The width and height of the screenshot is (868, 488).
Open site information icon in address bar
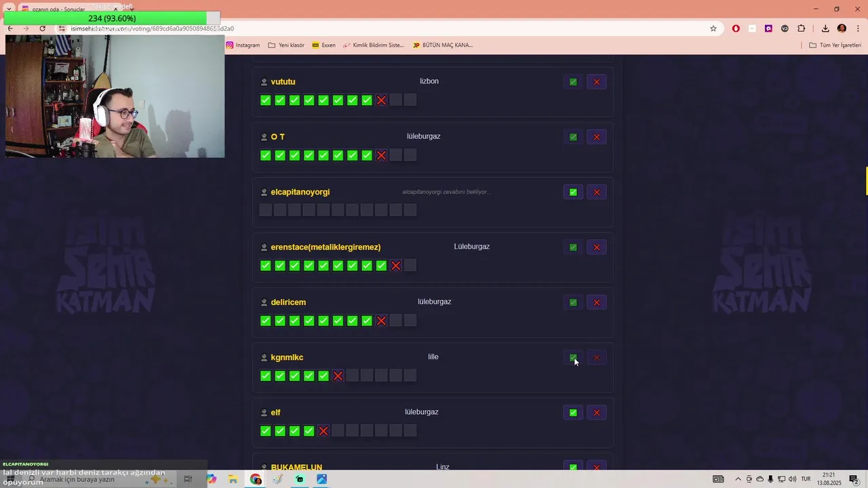pos(62,28)
